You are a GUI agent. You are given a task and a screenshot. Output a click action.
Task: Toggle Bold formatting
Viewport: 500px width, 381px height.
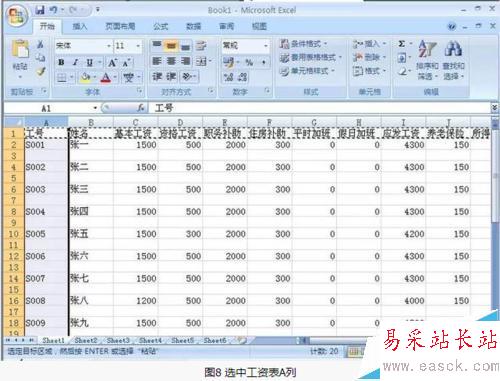click(x=61, y=62)
